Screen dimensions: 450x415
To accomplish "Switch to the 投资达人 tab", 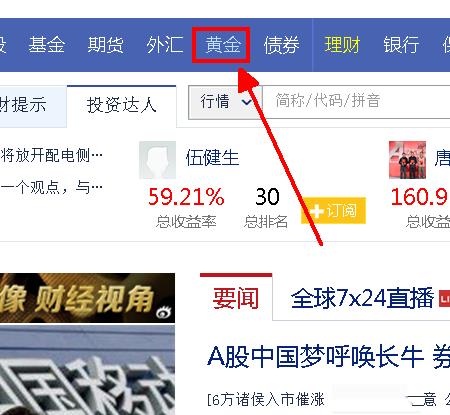I will [122, 106].
